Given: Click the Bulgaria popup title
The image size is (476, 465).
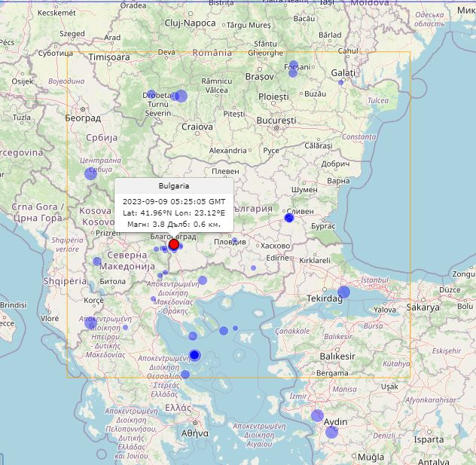Looking at the screenshot, I should pos(174,186).
